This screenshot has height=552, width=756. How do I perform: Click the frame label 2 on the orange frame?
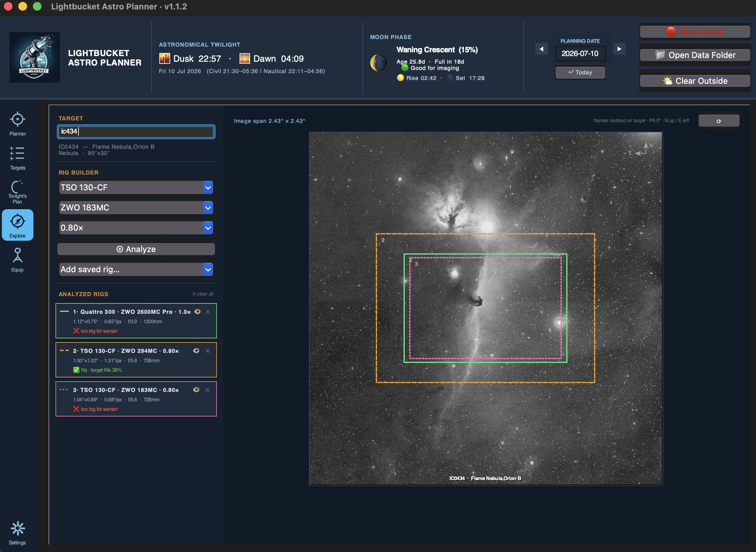click(x=383, y=240)
